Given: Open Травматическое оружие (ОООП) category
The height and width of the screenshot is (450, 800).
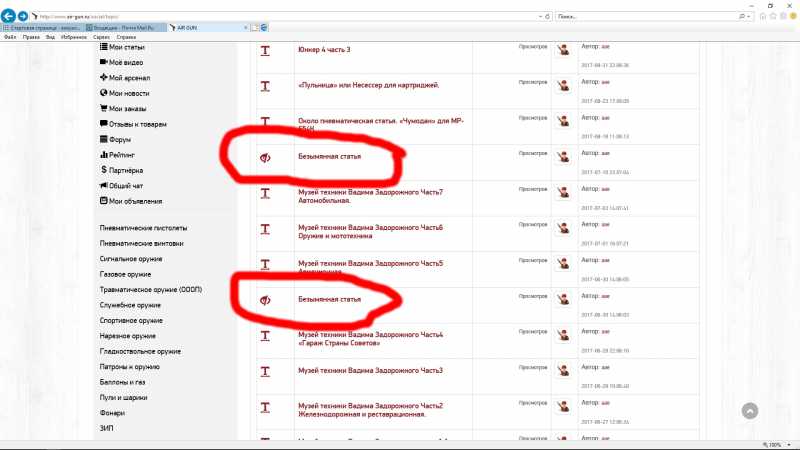Looking at the screenshot, I should point(151,289).
